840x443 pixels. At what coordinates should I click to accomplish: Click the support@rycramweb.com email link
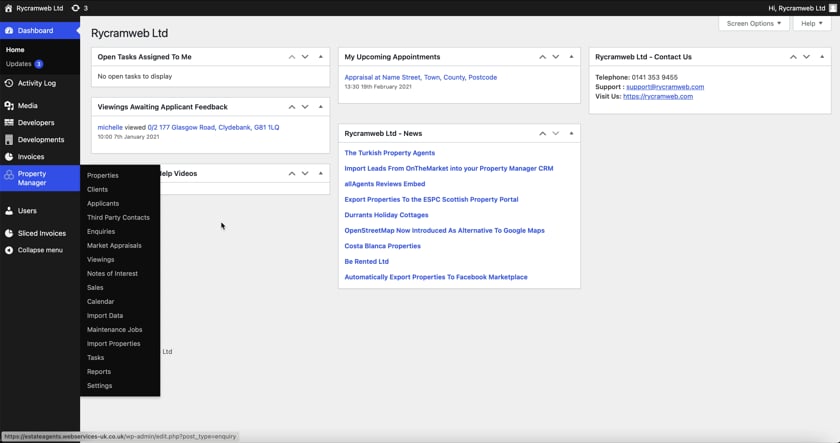[x=665, y=87]
